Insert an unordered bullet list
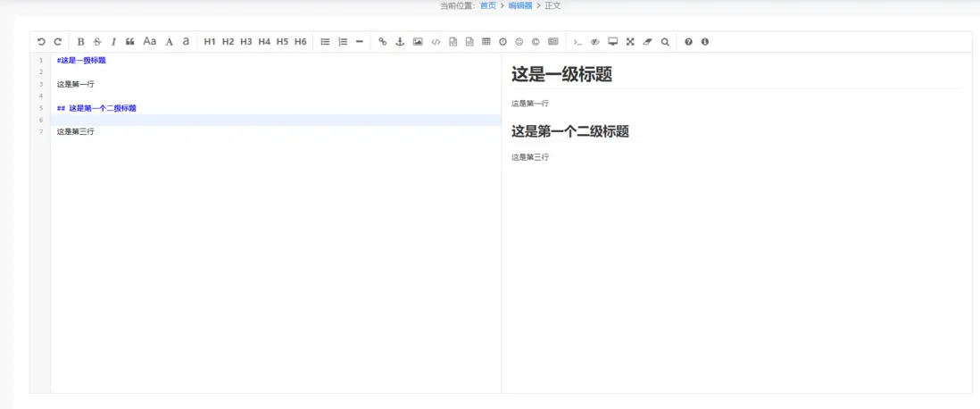The image size is (980, 409). tap(325, 42)
